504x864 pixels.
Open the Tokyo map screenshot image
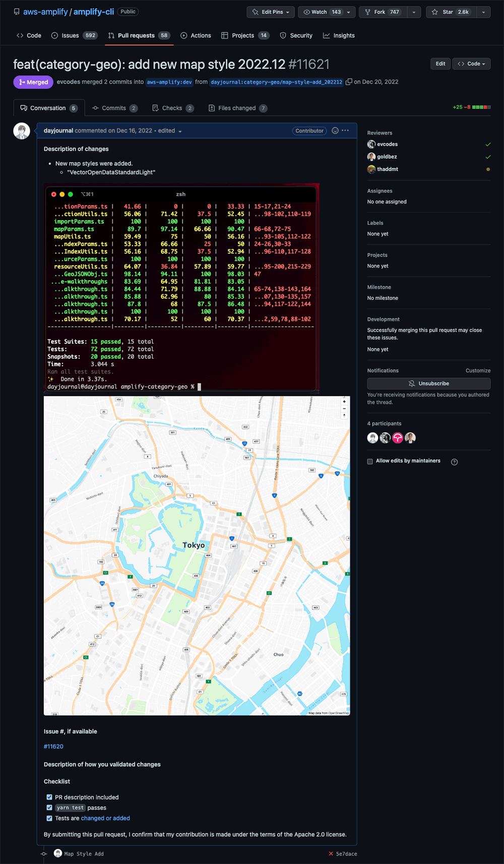click(x=197, y=556)
